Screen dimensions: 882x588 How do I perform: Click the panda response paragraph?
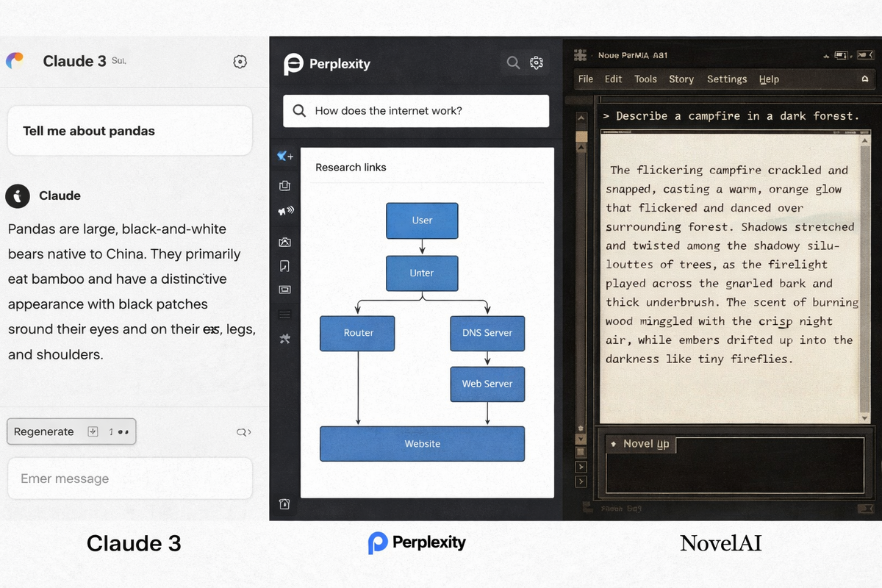tap(132, 292)
